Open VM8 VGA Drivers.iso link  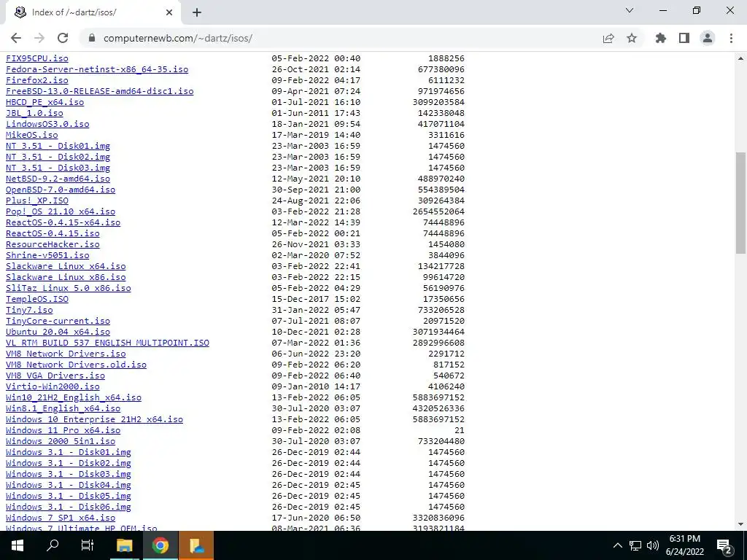click(x=55, y=376)
